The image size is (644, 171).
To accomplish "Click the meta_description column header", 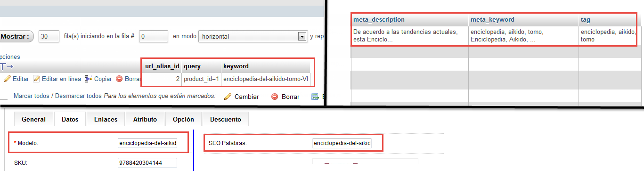I will (379, 19).
